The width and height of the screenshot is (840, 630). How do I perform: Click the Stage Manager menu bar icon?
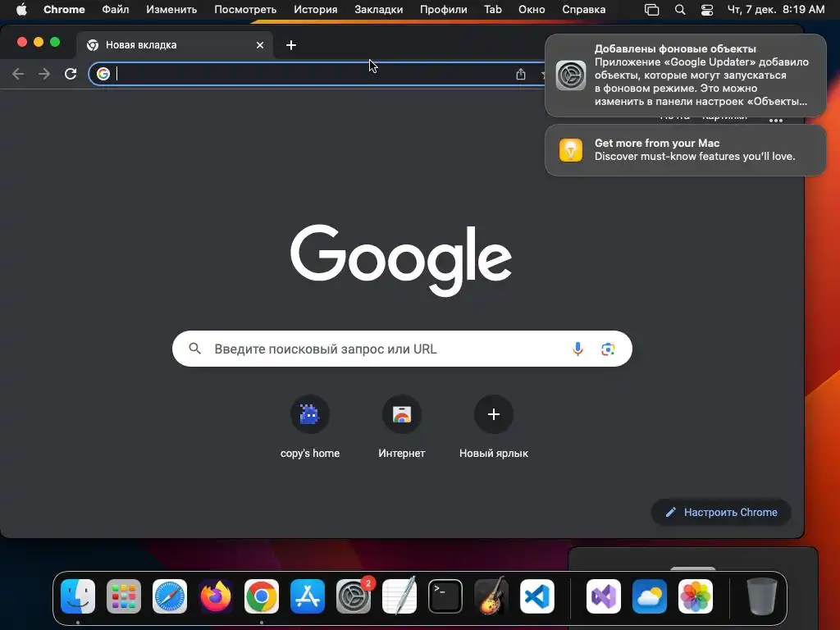pyautogui.click(x=651, y=10)
